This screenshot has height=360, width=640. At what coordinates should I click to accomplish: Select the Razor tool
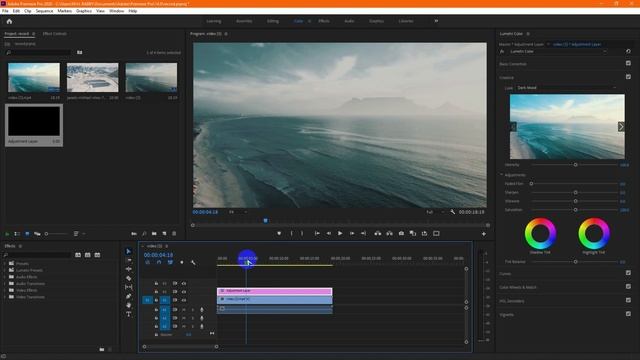coord(129,278)
